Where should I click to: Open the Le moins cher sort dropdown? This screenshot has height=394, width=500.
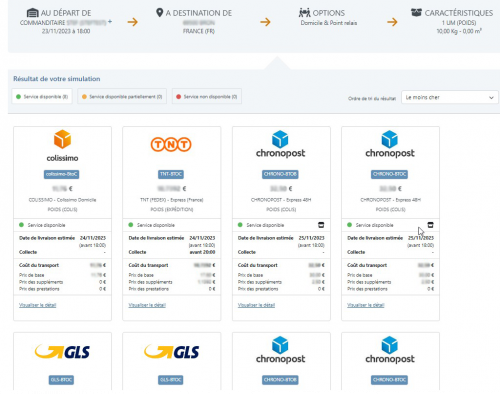click(450, 97)
